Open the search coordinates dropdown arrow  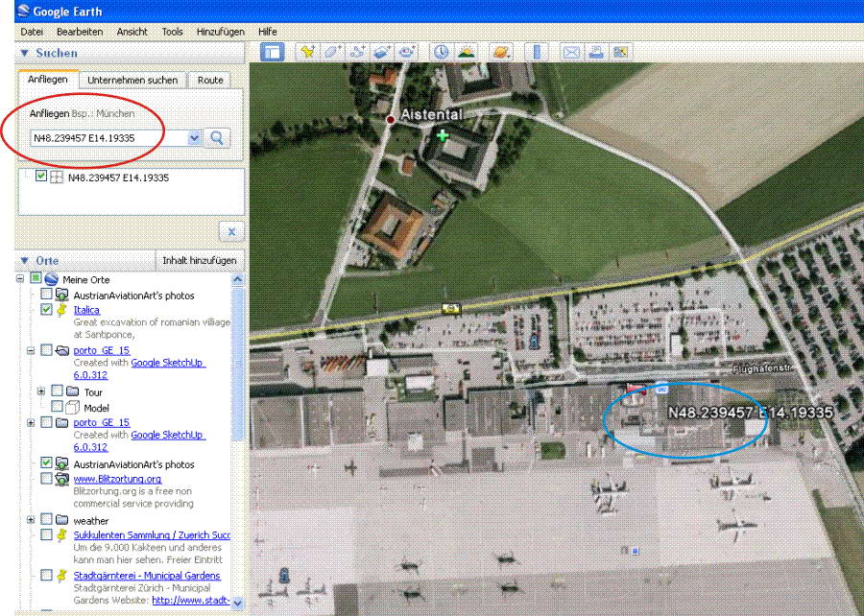(195, 138)
